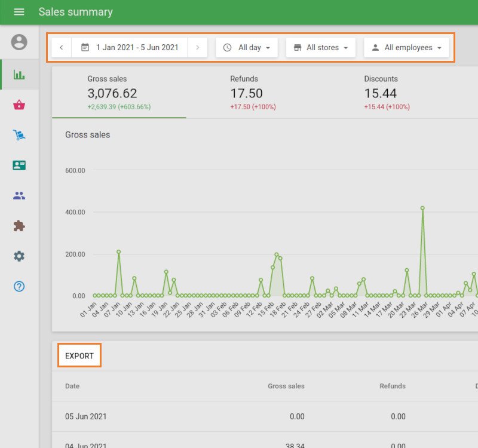The image size is (478, 448).
Task: Go to previous date period arrow
Action: click(62, 48)
